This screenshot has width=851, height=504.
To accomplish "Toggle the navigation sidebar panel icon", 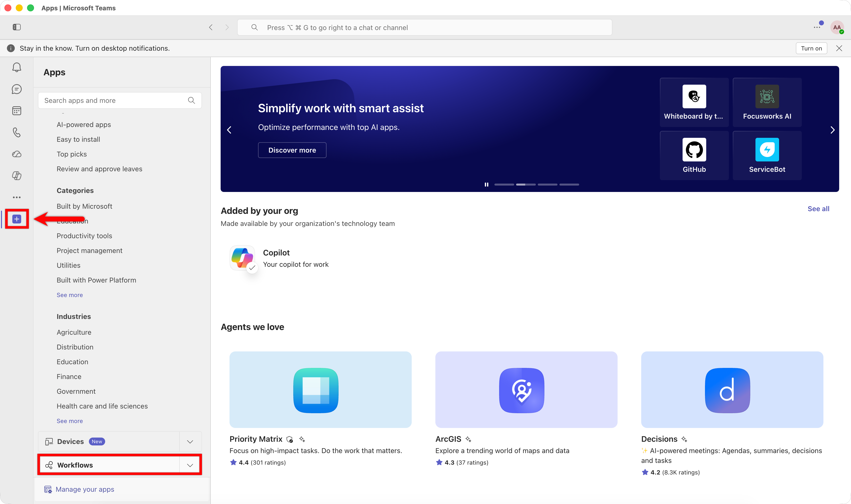I will click(17, 27).
